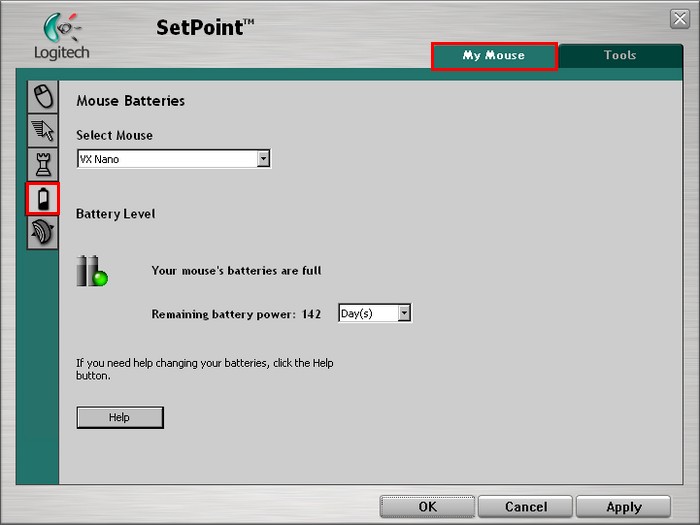Open the pointer movement settings icon
This screenshot has width=700, height=525.
43,130
